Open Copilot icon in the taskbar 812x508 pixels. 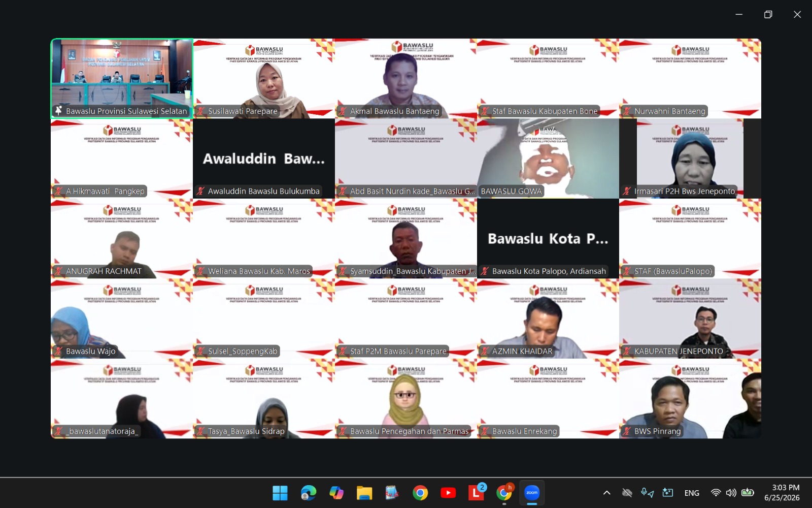[x=336, y=493]
